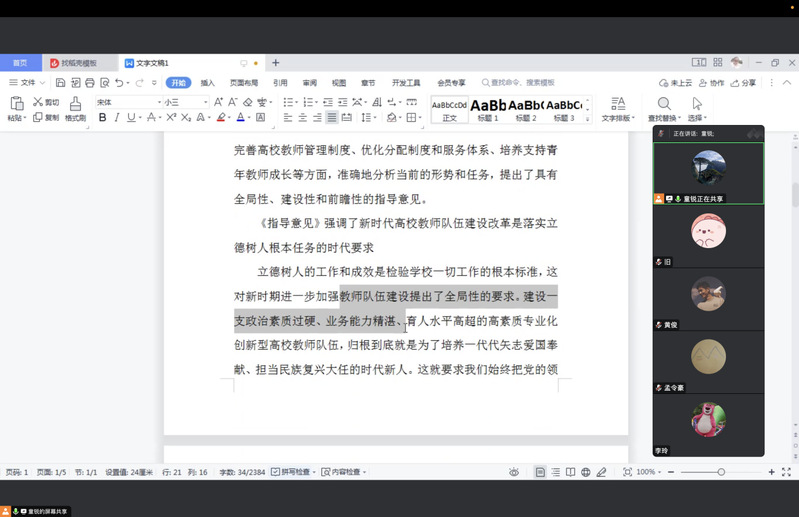The width and height of the screenshot is (799, 517).
Task: Open the 页面布局 ribbon tab
Action: [244, 83]
